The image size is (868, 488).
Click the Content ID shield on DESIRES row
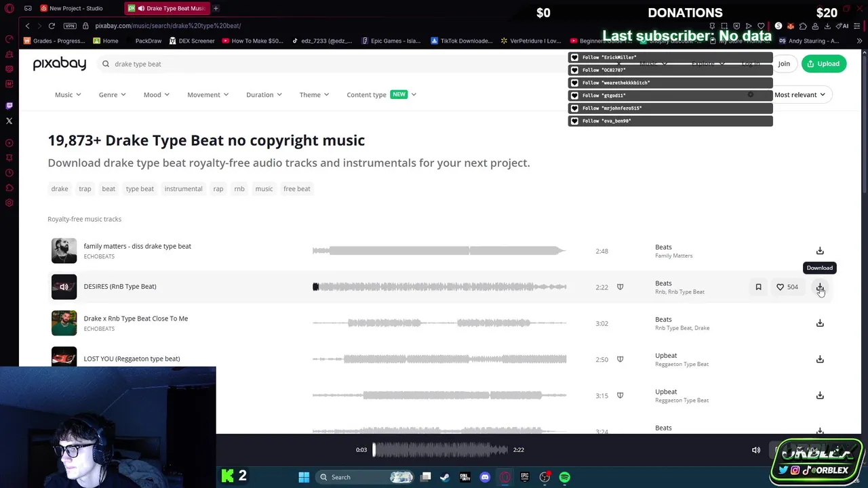620,287
